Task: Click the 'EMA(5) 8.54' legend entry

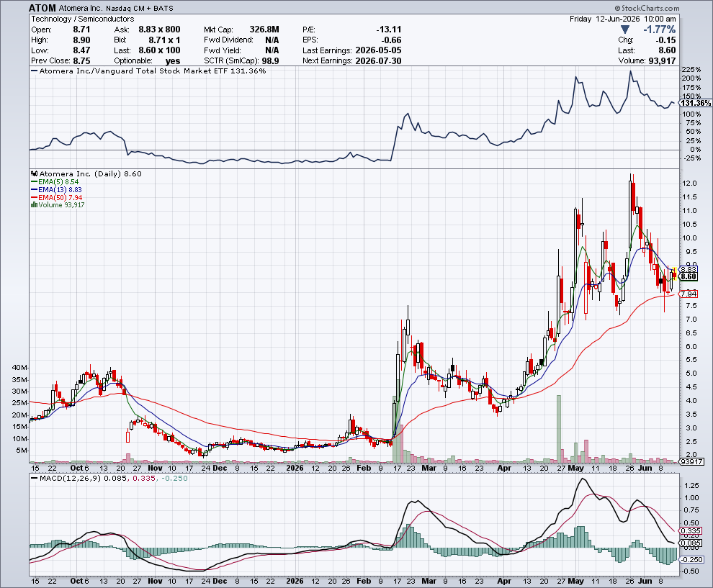Action: pyautogui.click(x=58, y=182)
